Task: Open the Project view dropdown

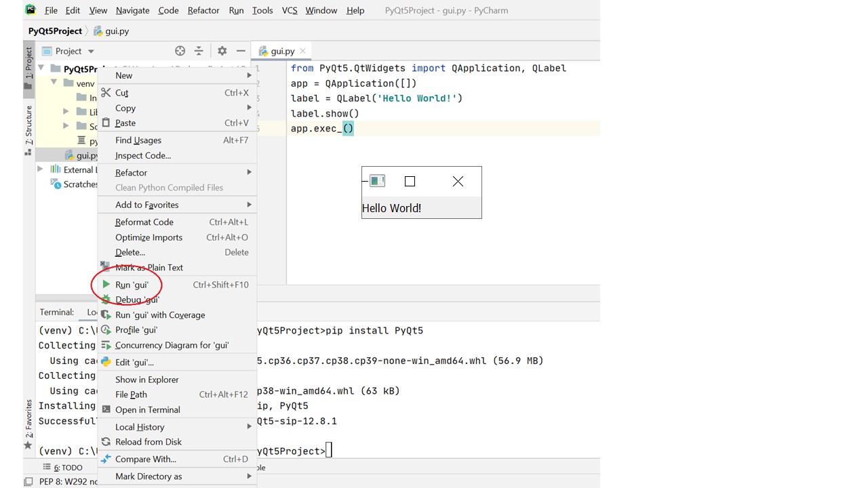Action: point(91,52)
